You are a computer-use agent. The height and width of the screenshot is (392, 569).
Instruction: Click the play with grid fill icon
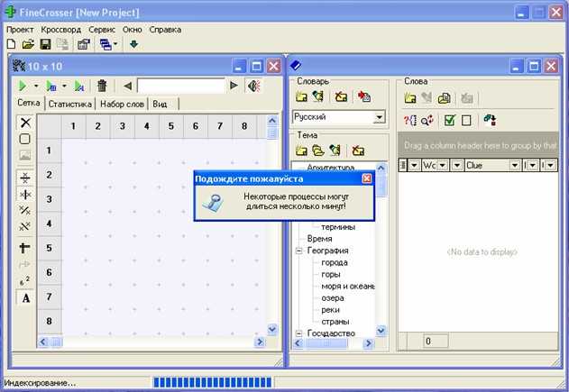pos(51,86)
